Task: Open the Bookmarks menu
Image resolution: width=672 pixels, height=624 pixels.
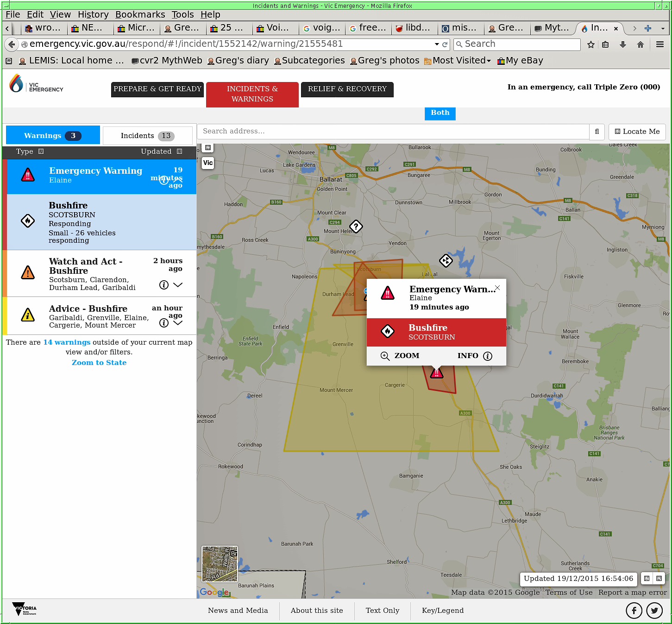Action: [140, 14]
